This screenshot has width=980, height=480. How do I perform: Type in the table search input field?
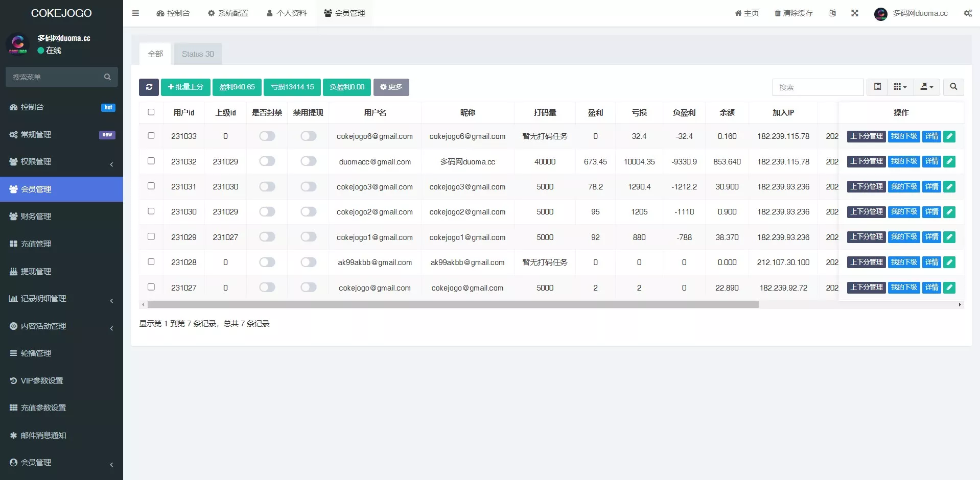pyautogui.click(x=818, y=87)
